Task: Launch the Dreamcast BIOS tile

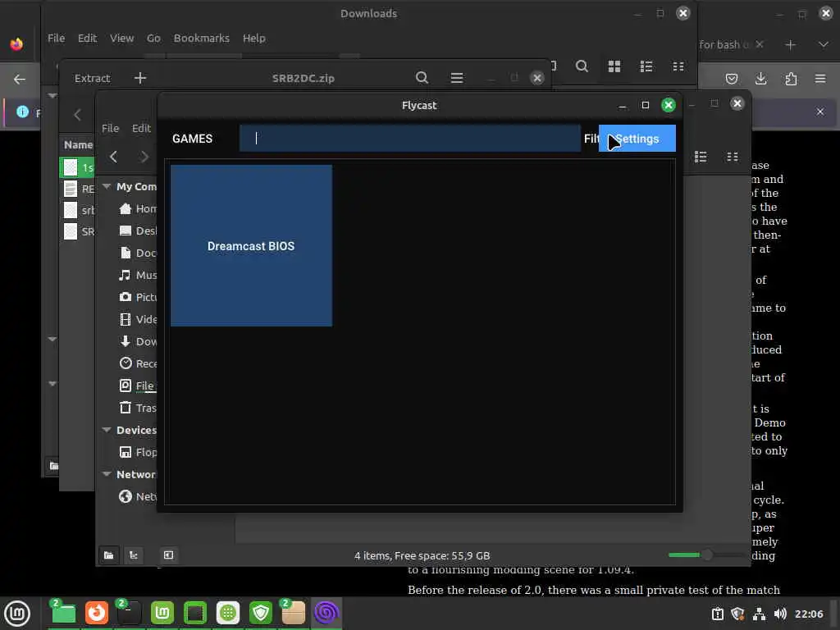Action: [x=251, y=246]
